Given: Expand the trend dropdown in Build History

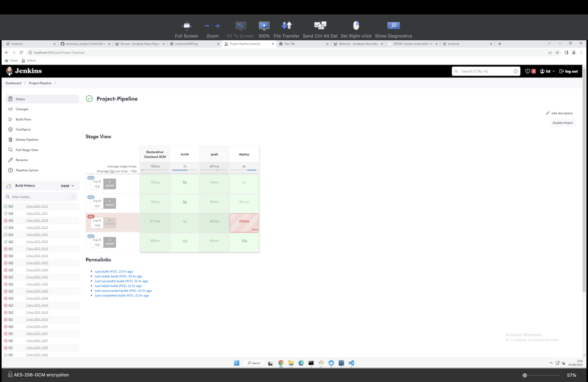Looking at the screenshot, I should pos(67,186).
